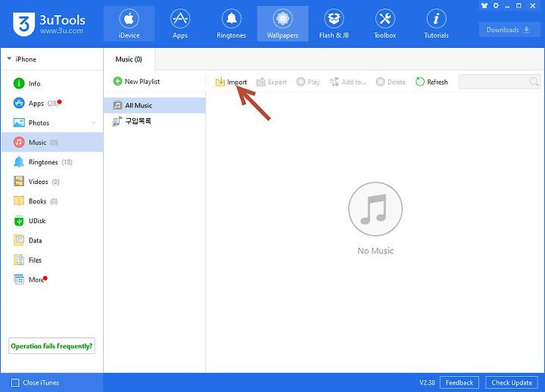
Task: Select Videos (0) in the sidebar
Action: (52, 182)
